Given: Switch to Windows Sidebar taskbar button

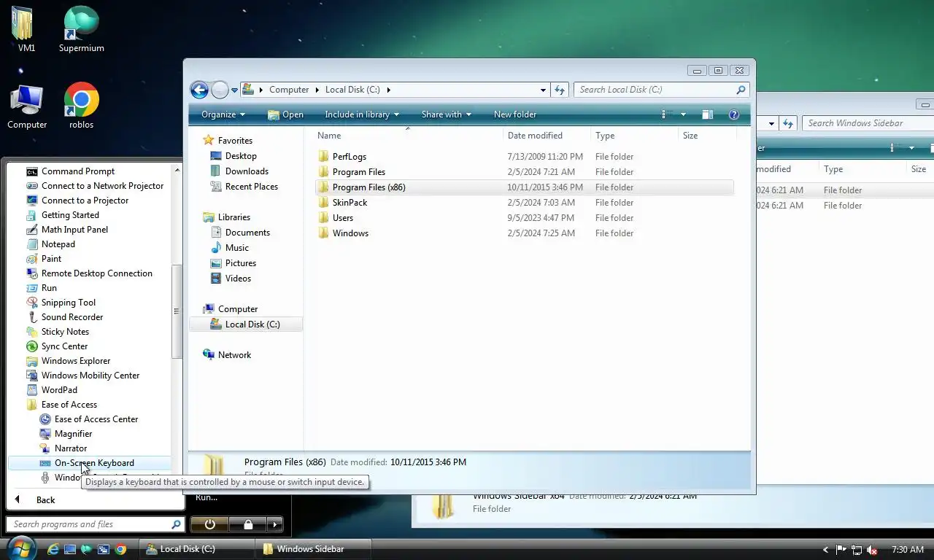Looking at the screenshot, I should click(313, 549).
